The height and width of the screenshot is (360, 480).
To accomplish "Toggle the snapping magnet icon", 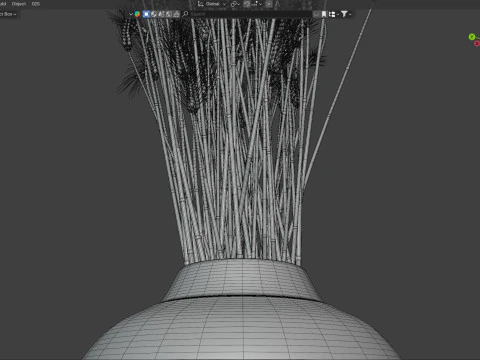I will [247, 4].
